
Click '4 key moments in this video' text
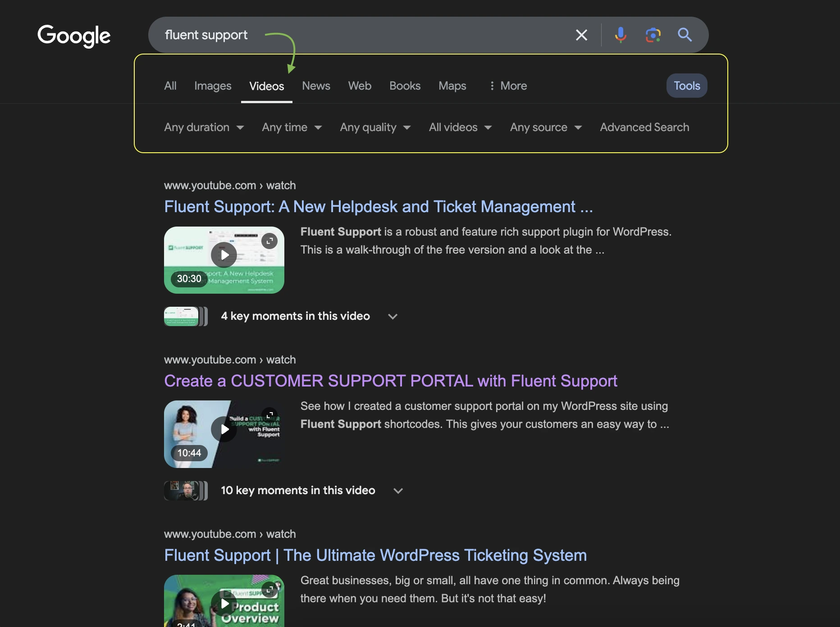tap(295, 316)
